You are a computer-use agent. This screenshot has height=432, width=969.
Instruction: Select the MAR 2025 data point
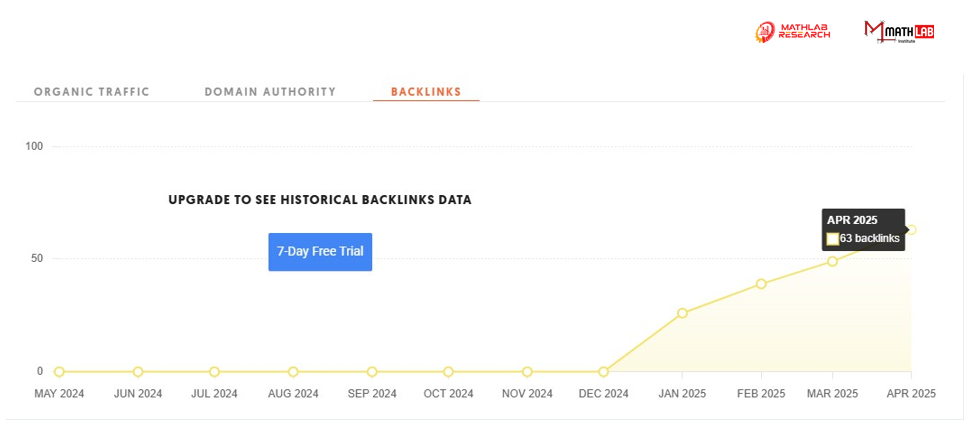[832, 261]
